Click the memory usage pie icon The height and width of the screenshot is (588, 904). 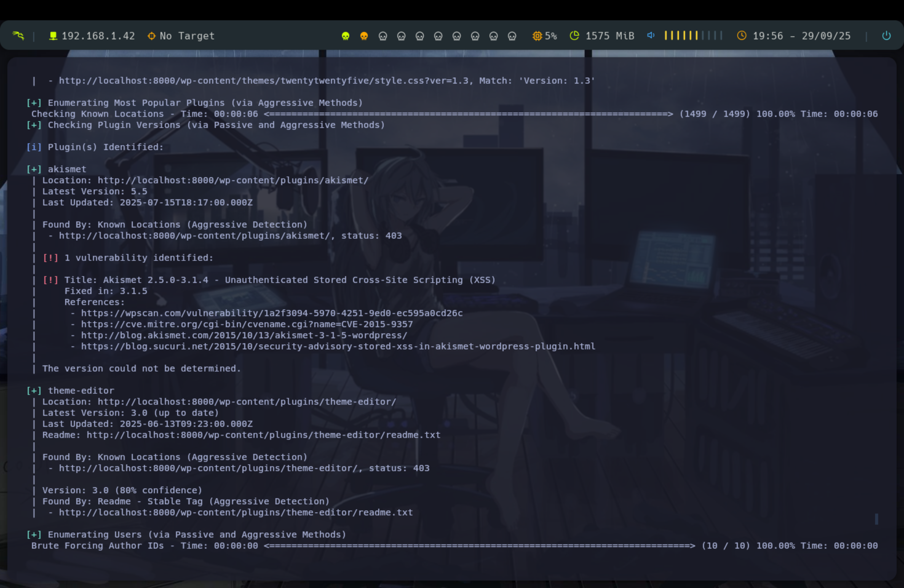(574, 36)
